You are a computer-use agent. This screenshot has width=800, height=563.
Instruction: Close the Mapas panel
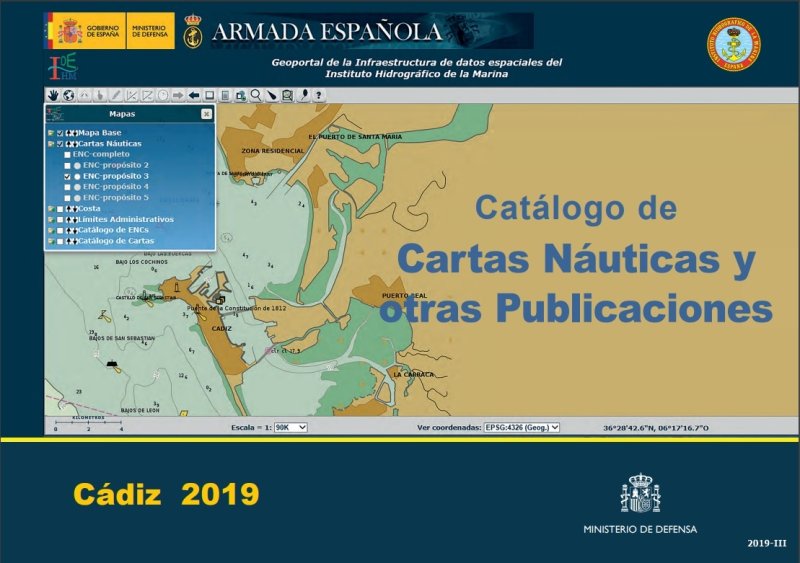206,114
